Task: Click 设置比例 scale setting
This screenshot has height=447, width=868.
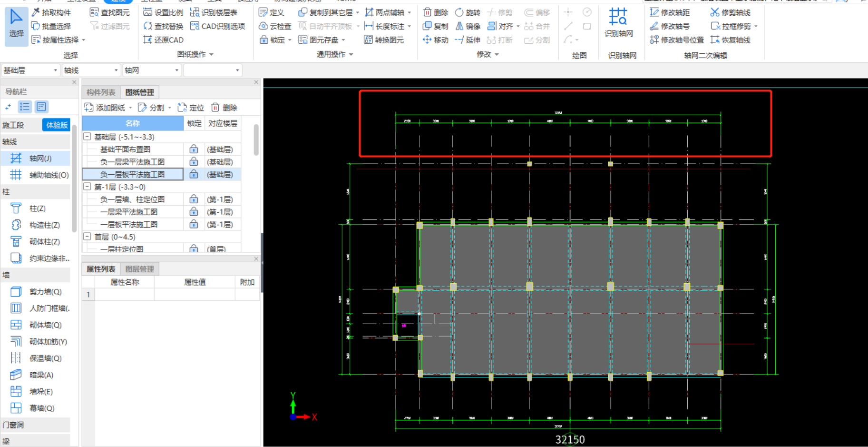Action: click(x=163, y=12)
